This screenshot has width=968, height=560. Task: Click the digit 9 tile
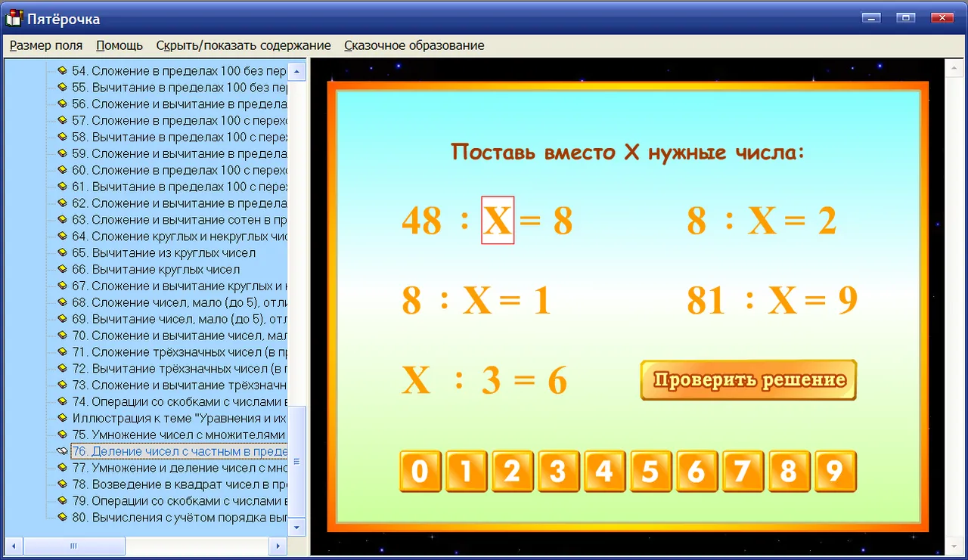[835, 472]
